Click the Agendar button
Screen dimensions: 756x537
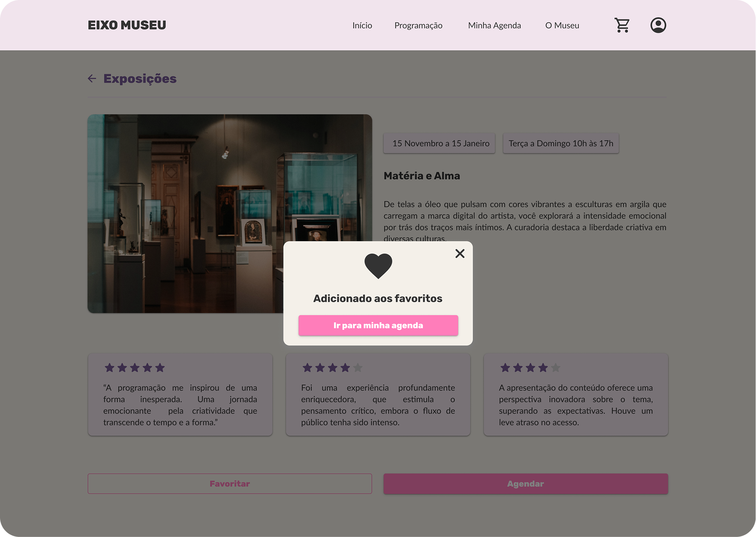(x=526, y=484)
